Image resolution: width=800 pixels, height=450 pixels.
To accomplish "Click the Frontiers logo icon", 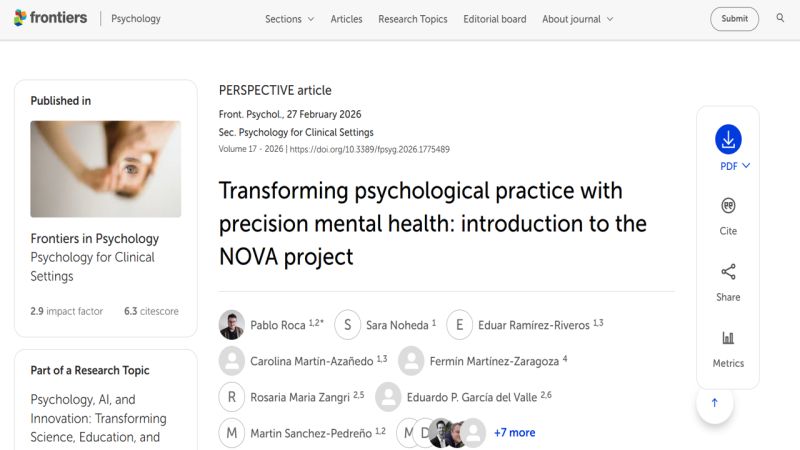I will pyautogui.click(x=20, y=18).
